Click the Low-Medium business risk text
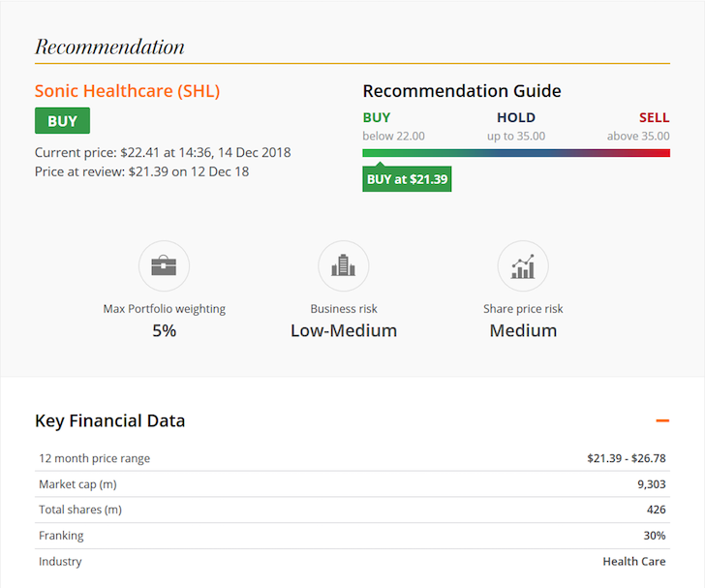This screenshot has width=705, height=588. click(344, 330)
